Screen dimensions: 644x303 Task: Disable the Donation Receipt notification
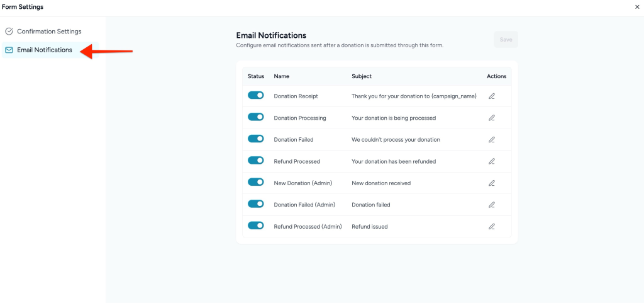pos(255,95)
